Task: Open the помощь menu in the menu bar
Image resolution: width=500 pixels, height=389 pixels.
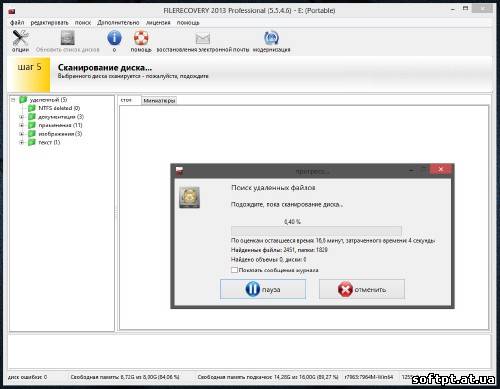Action: [x=188, y=23]
